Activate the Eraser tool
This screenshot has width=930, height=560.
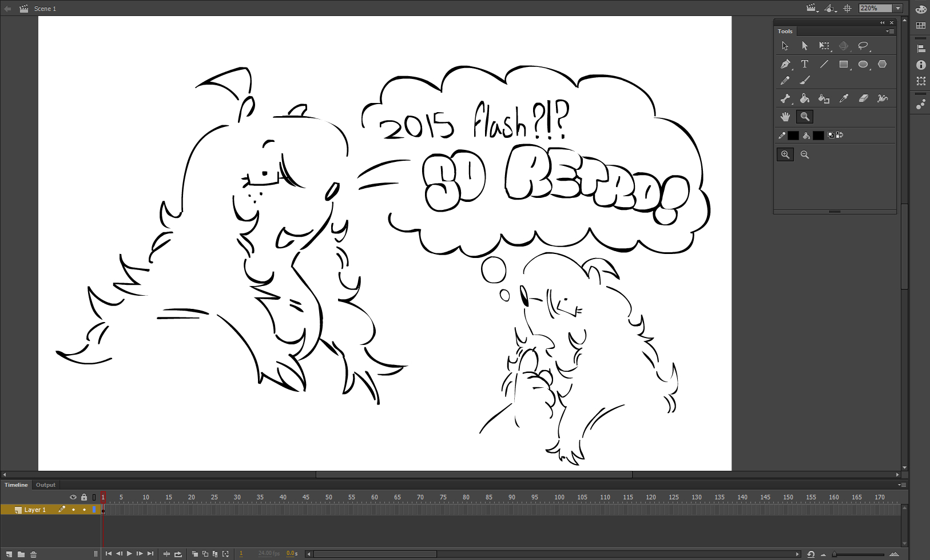[x=863, y=98]
